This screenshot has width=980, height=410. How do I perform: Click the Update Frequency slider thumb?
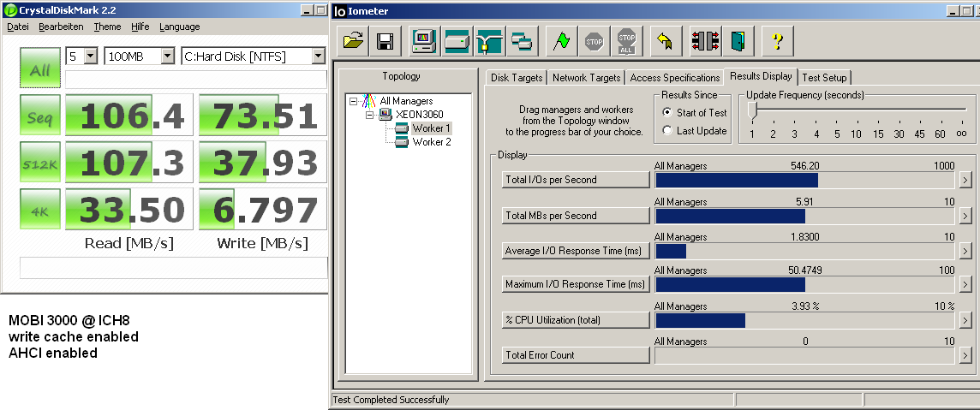point(752,110)
